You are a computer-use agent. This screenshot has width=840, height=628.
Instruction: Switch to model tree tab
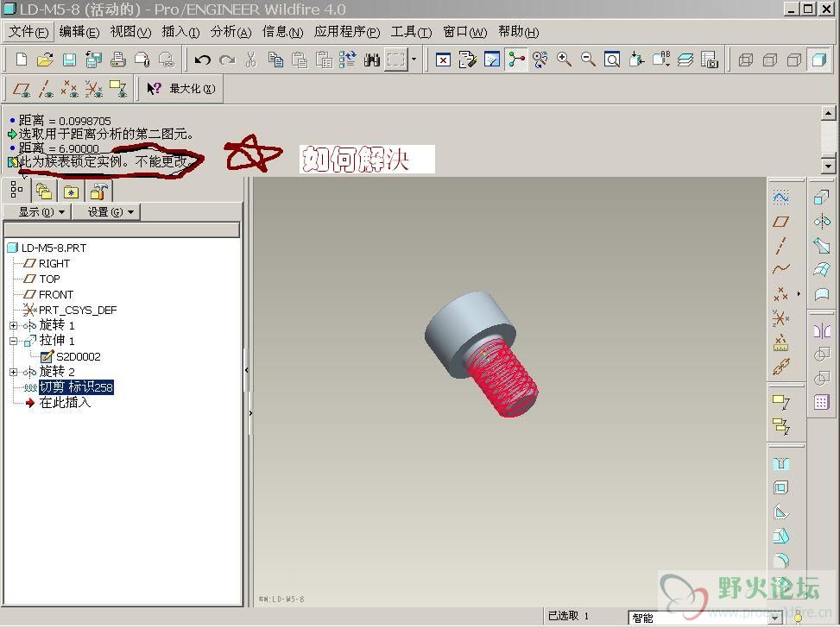(x=16, y=190)
